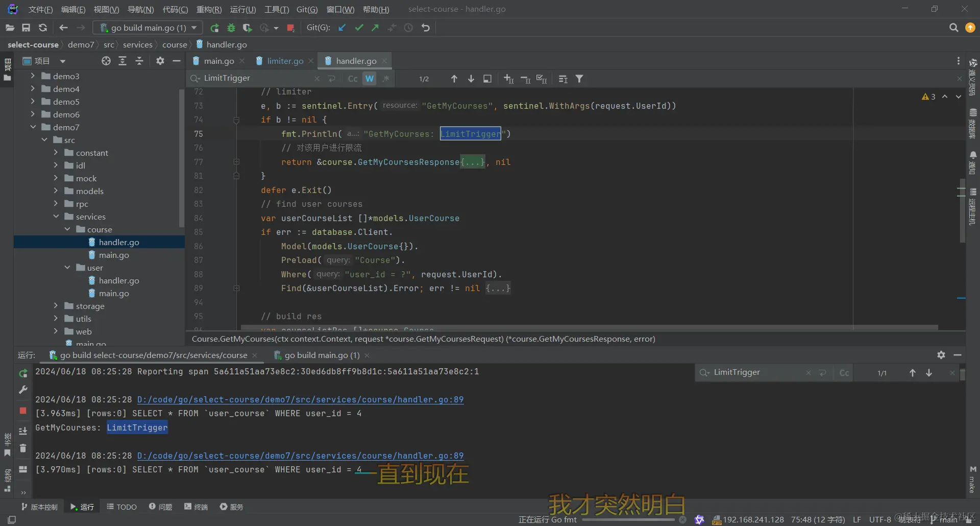The image size is (980, 526).
Task: Click the green run/rerun icon in toolbar
Action: (215, 28)
